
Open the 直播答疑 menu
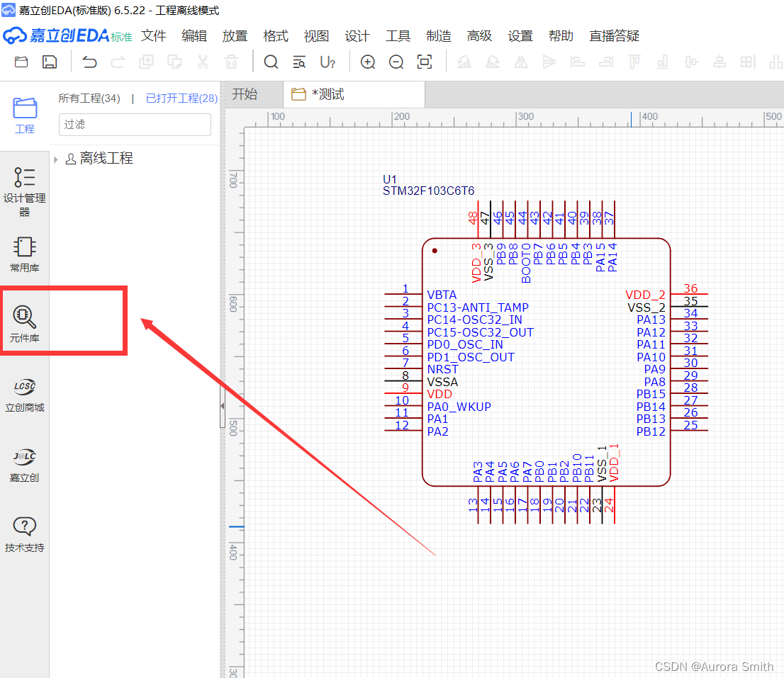[x=615, y=36]
